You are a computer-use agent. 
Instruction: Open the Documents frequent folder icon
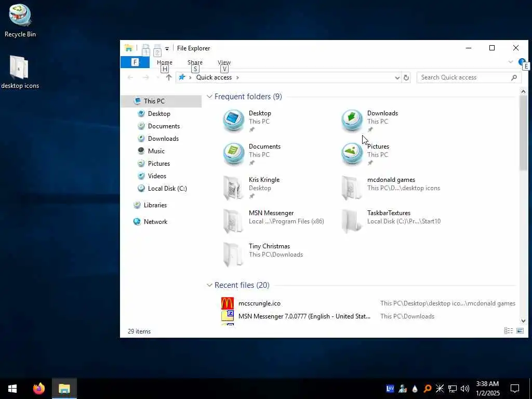(233, 154)
